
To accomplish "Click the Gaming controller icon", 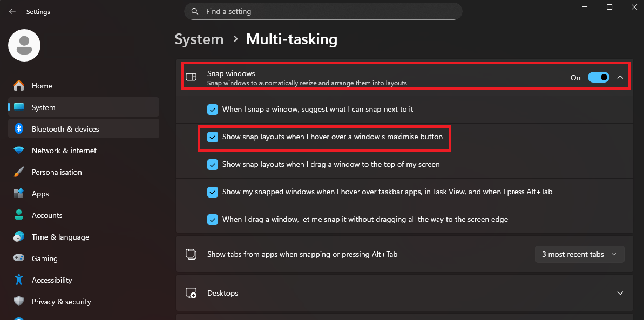I will coord(19,258).
